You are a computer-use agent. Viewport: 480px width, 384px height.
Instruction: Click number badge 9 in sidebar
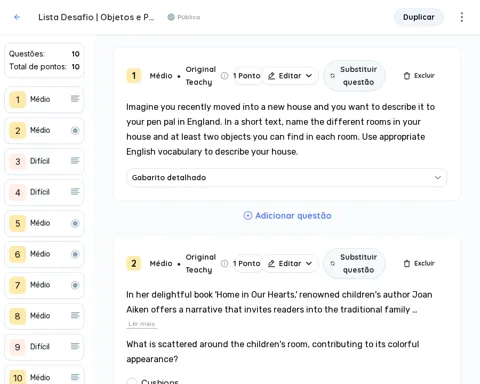click(x=17, y=347)
